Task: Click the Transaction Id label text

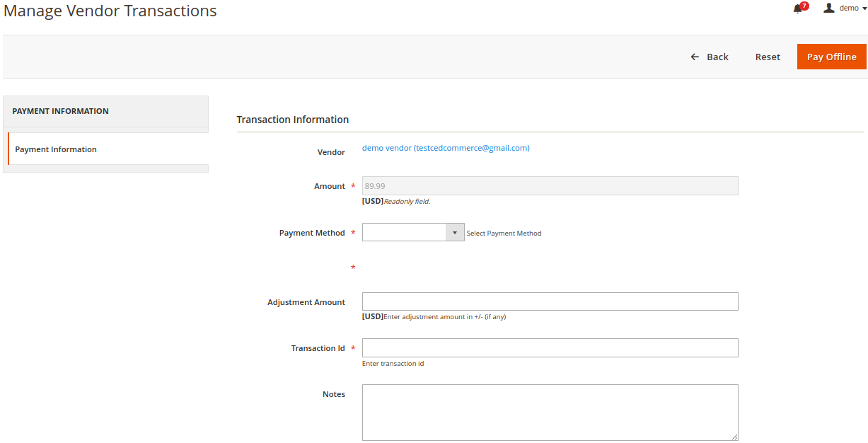Action: (x=318, y=348)
